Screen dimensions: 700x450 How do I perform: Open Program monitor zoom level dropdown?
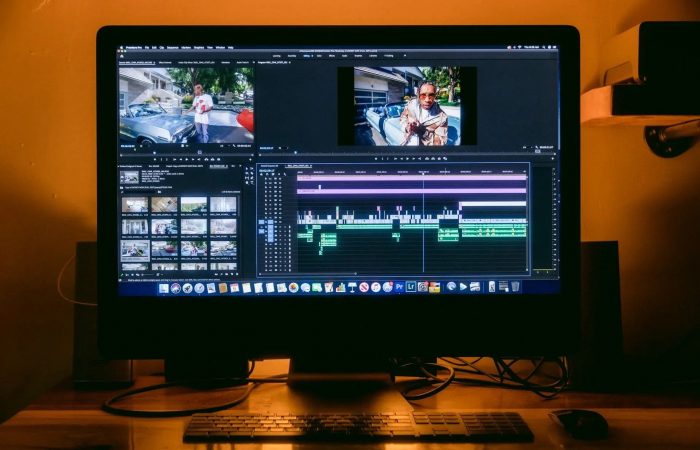click(282, 148)
